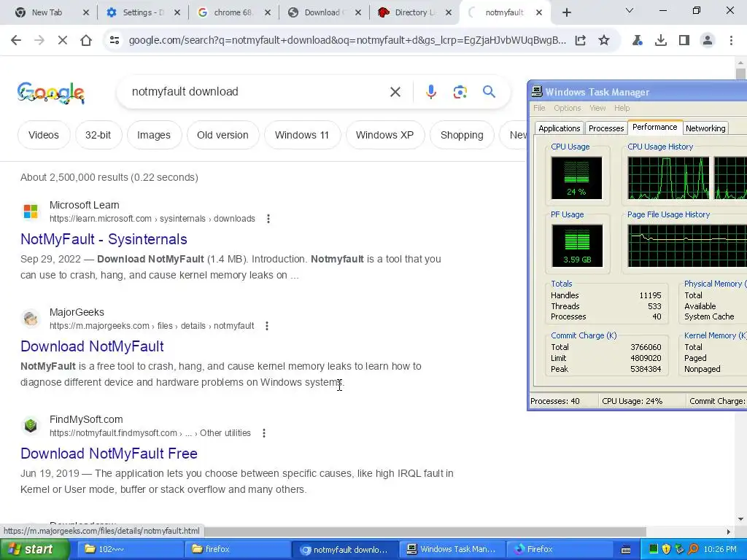
Task: Open Chrome Labs flask icon
Action: pyautogui.click(x=638, y=41)
